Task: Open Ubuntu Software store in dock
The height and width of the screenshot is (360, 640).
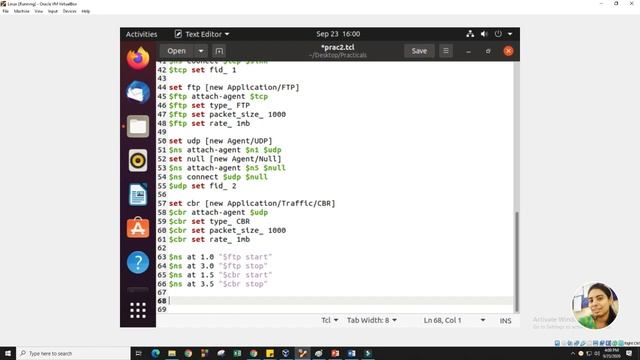Action: pyautogui.click(x=138, y=228)
